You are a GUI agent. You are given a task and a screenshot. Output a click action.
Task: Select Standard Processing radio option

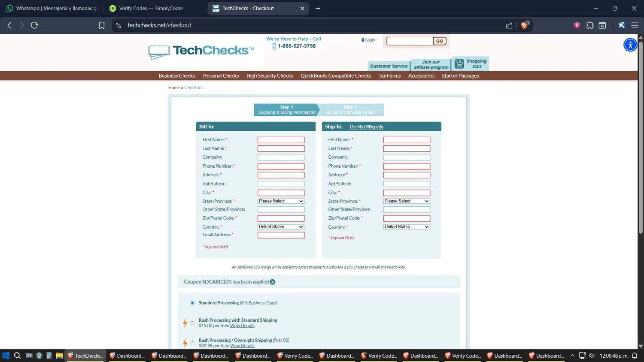(192, 303)
